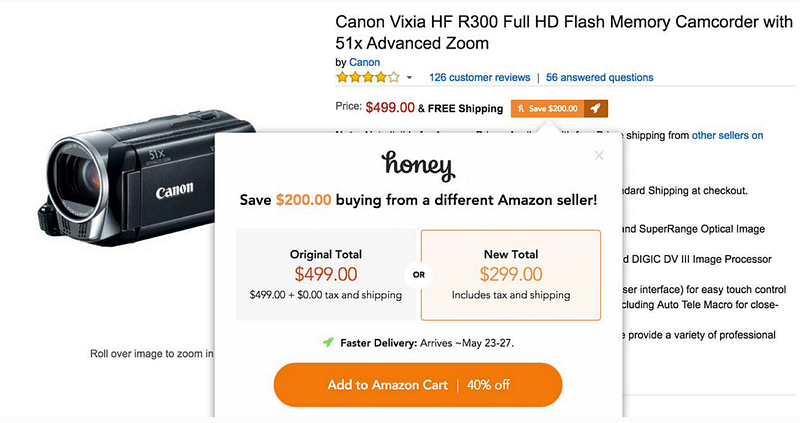Select the Original Total $499.00 option
The image size is (800, 423).
(326, 274)
